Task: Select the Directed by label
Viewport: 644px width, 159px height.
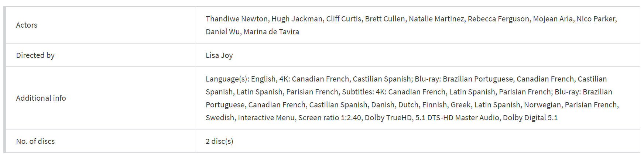Action: point(35,55)
